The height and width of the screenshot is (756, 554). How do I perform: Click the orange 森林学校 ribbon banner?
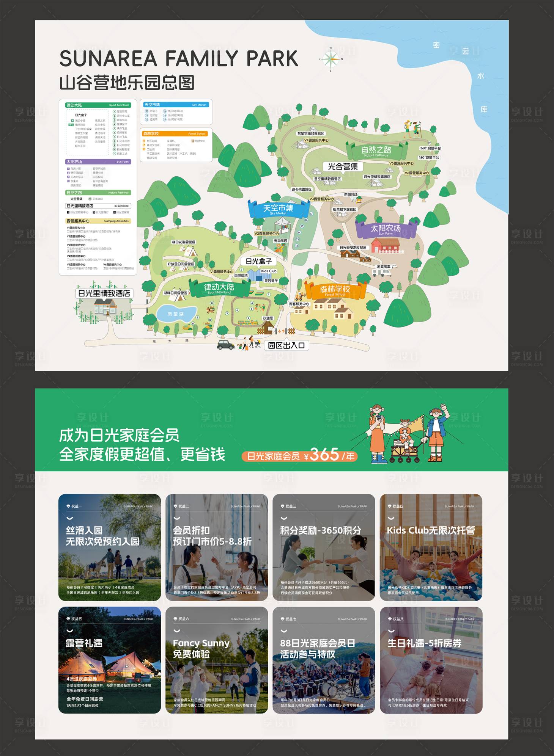coord(335,290)
